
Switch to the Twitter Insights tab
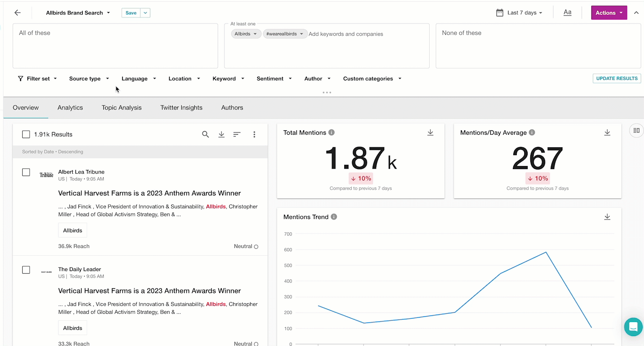tap(181, 108)
